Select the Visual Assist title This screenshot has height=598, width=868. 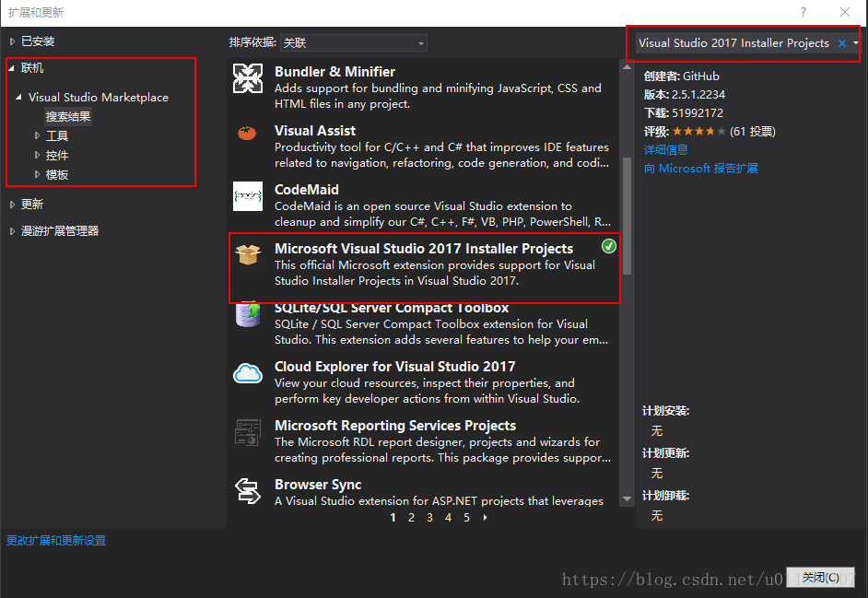tap(315, 131)
